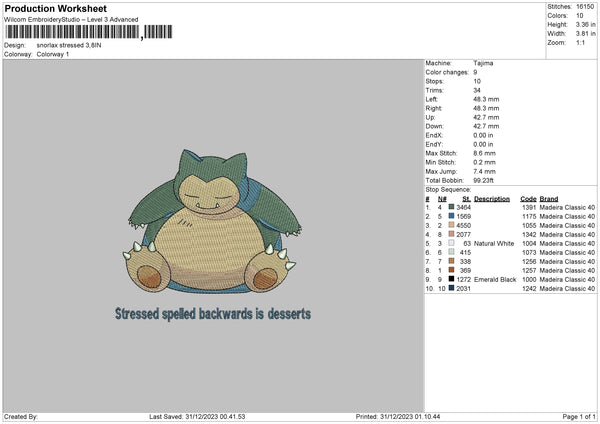Image resolution: width=600 pixels, height=424 pixels.
Task: Click the Stitches value 16150
Action: click(x=585, y=7)
